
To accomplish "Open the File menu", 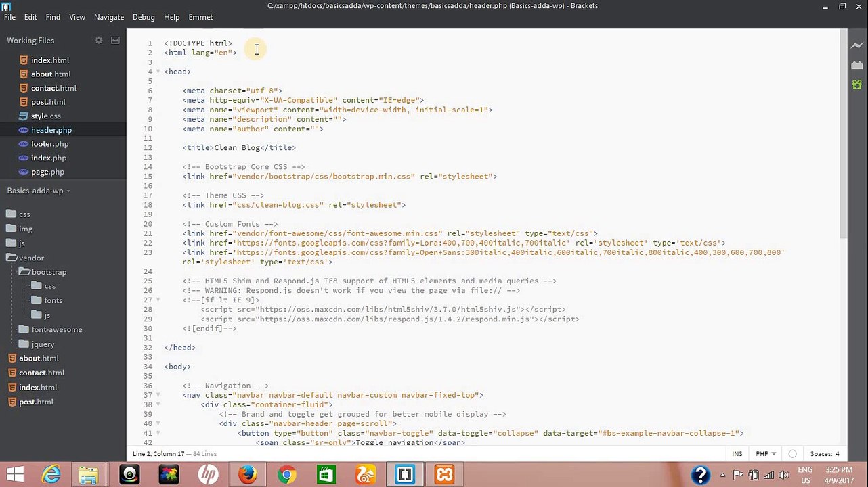I will [x=9, y=17].
